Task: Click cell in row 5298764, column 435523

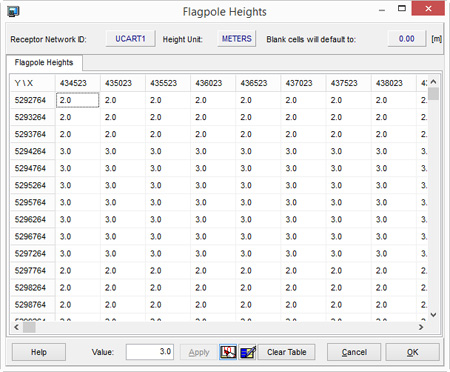Action: point(168,304)
